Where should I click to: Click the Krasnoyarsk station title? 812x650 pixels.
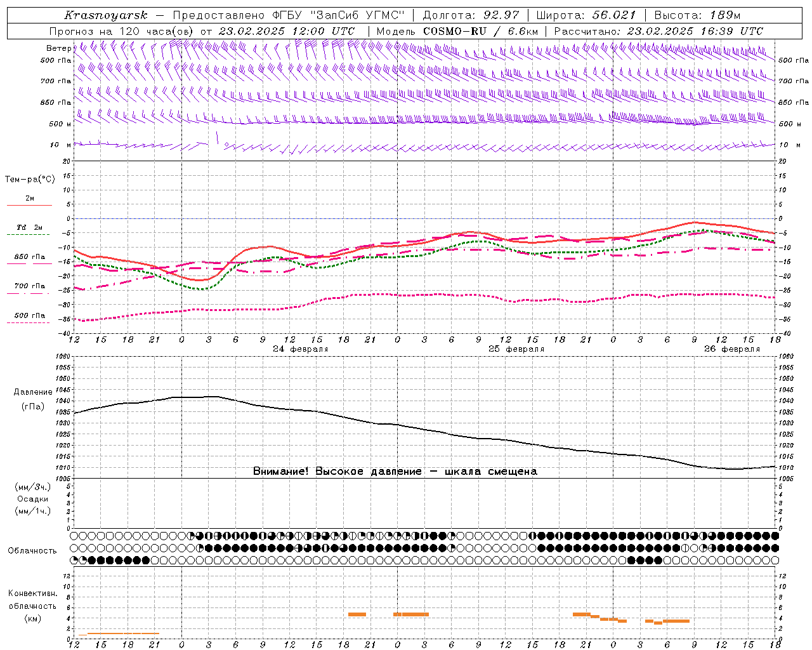click(106, 15)
